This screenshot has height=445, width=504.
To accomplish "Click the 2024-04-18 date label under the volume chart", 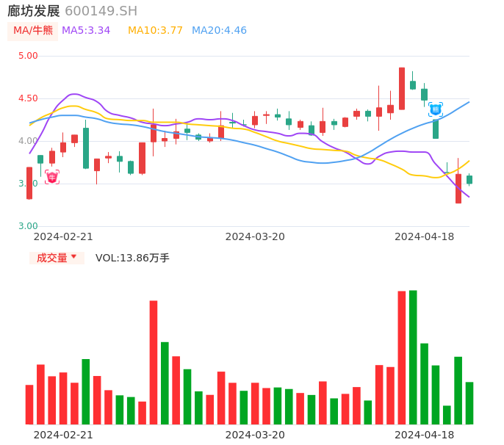I will click(x=425, y=435).
